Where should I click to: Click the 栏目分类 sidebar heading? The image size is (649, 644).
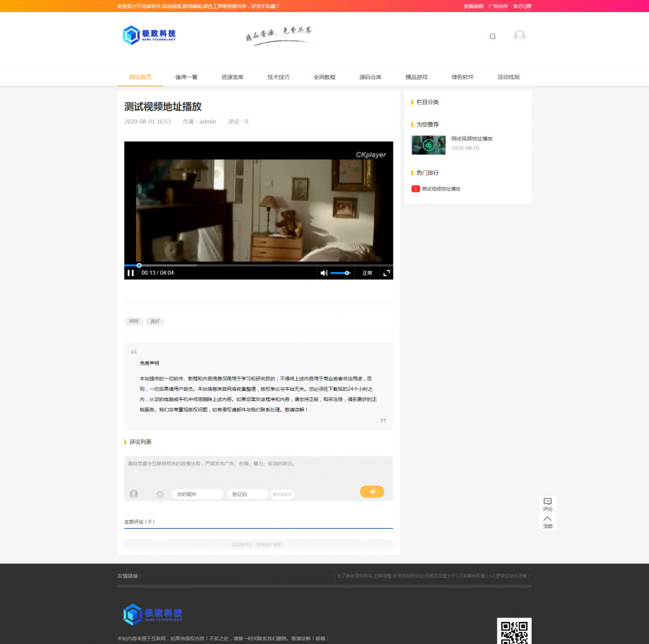point(427,102)
